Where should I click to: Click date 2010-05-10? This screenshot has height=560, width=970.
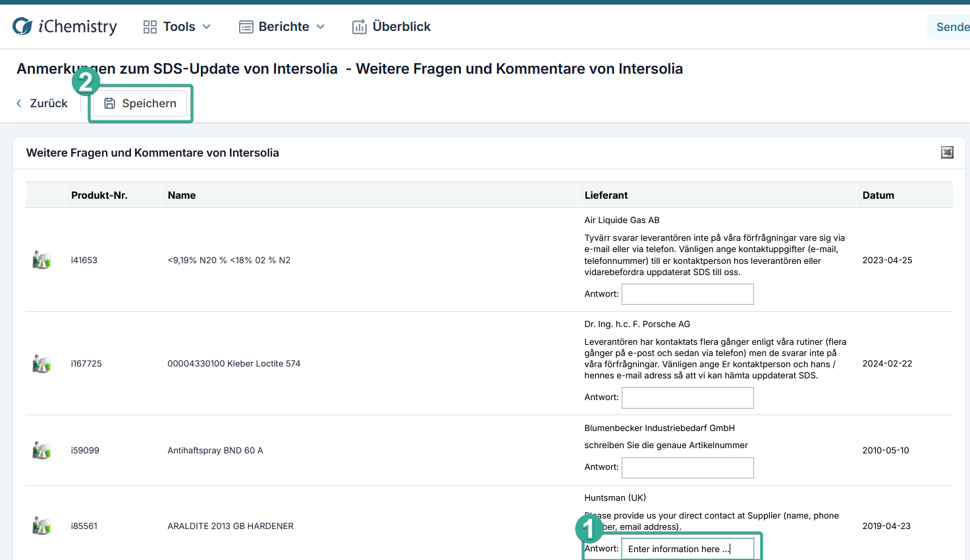886,450
